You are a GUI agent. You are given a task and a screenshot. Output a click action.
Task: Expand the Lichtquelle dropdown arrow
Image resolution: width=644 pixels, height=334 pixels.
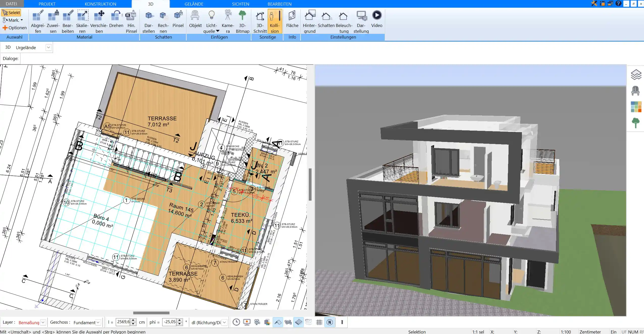click(x=218, y=31)
